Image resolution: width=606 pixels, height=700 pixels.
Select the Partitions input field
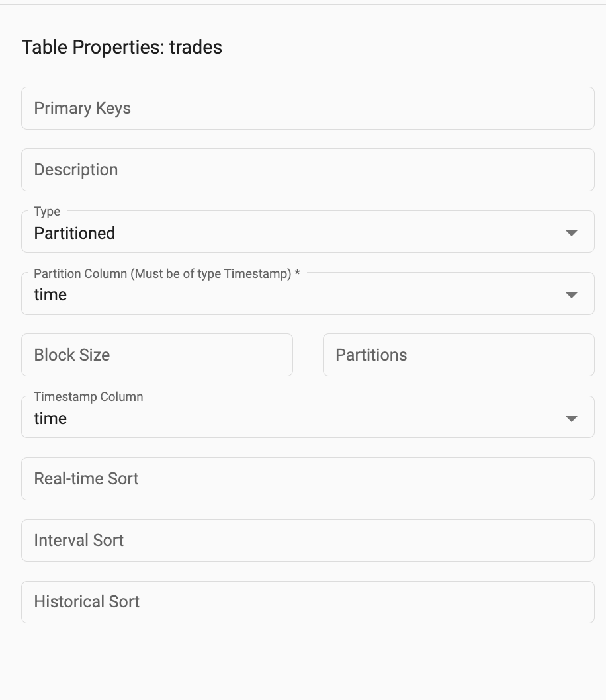pos(458,355)
